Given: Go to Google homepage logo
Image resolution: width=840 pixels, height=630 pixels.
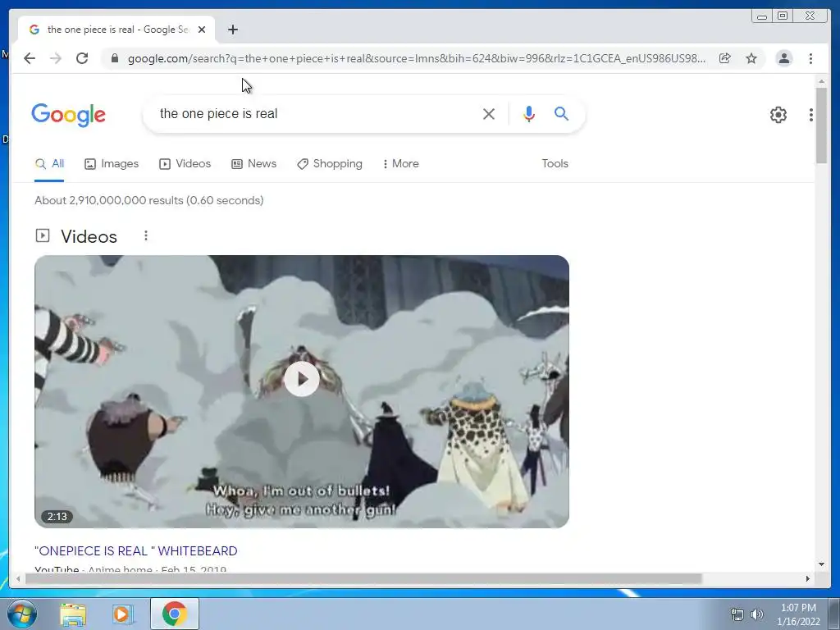Looking at the screenshot, I should click(x=69, y=115).
